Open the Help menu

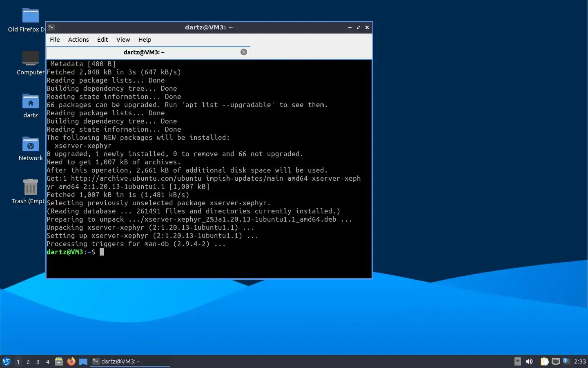[x=145, y=40]
